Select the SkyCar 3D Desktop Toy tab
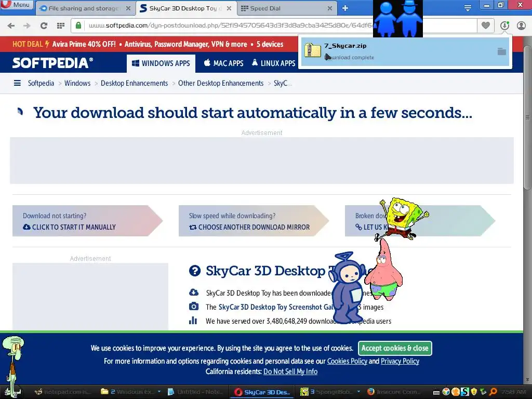 coord(185,8)
